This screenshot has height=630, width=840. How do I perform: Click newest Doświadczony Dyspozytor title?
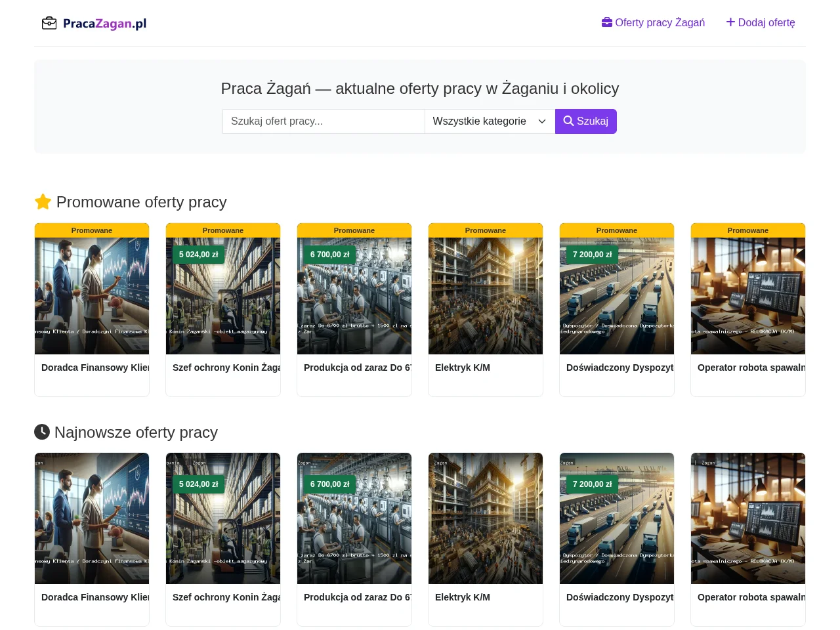pyautogui.click(x=620, y=597)
